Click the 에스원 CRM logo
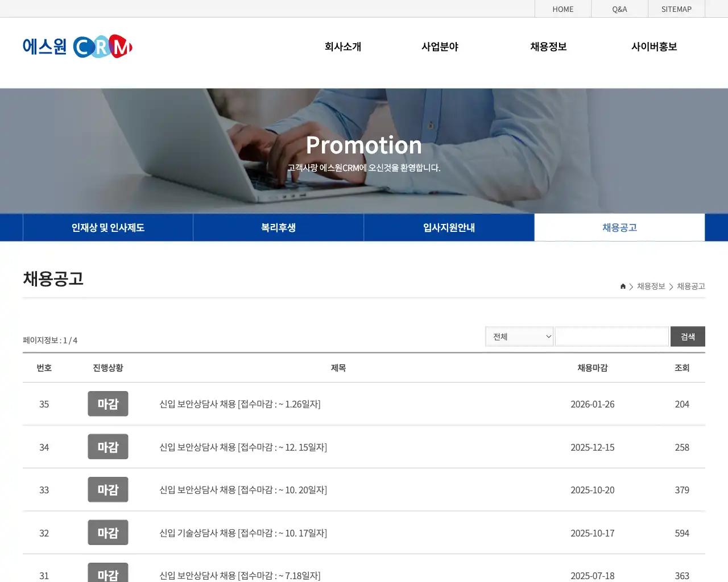Viewport: 728px width, 582px height. 77,47
